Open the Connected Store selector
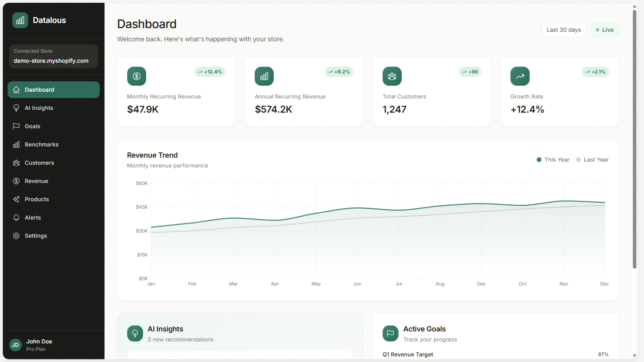Image resolution: width=644 pixels, height=362 pixels. 54,56
